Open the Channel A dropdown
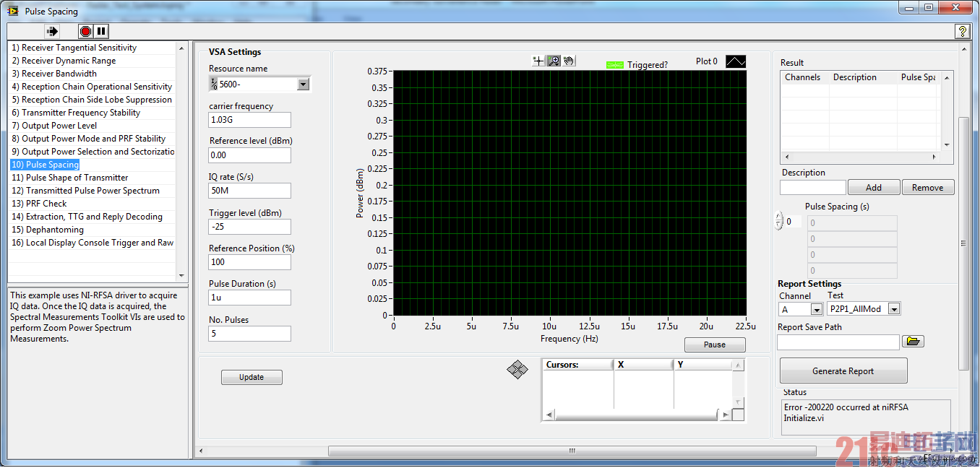980x468 pixels. [817, 309]
